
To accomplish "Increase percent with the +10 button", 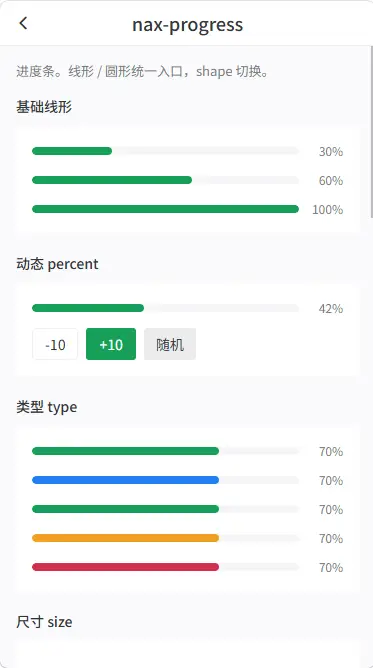I will [x=111, y=344].
